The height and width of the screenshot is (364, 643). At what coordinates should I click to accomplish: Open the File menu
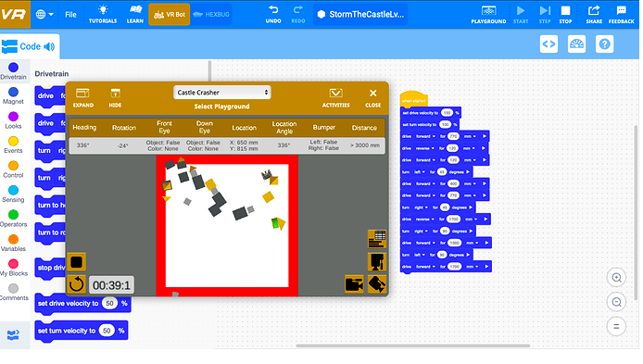70,14
